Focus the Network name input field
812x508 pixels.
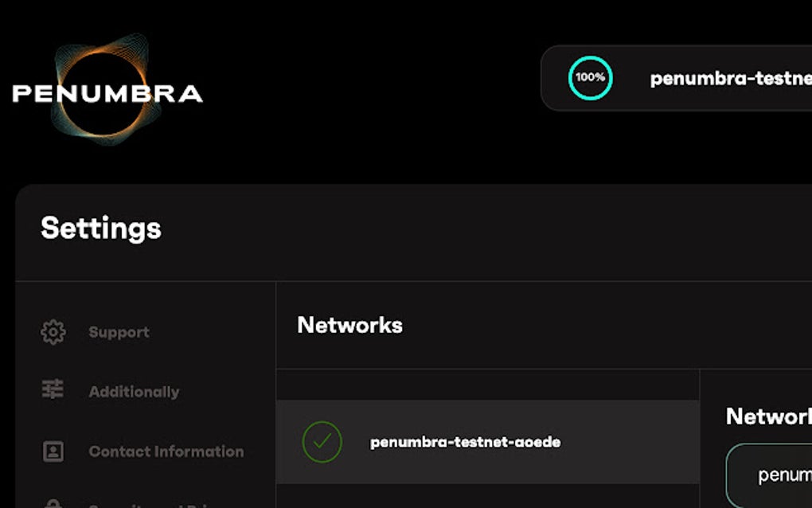click(x=776, y=475)
